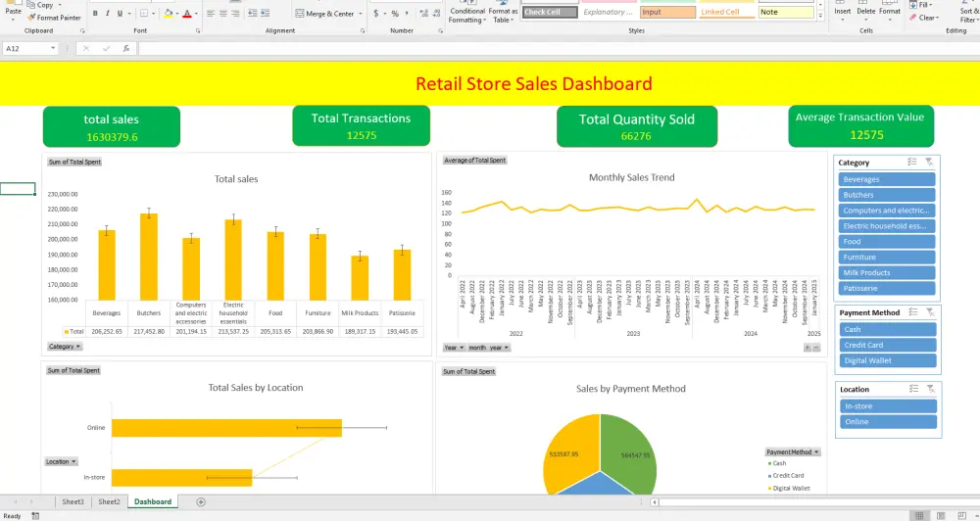Apply Comma Style format

pyautogui.click(x=407, y=13)
